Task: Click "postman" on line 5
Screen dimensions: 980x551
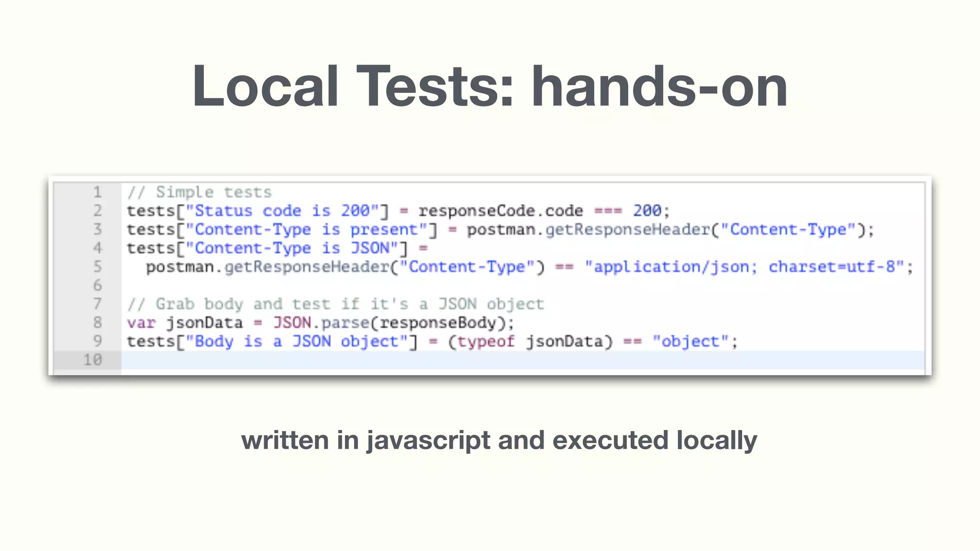Action: tap(179, 267)
